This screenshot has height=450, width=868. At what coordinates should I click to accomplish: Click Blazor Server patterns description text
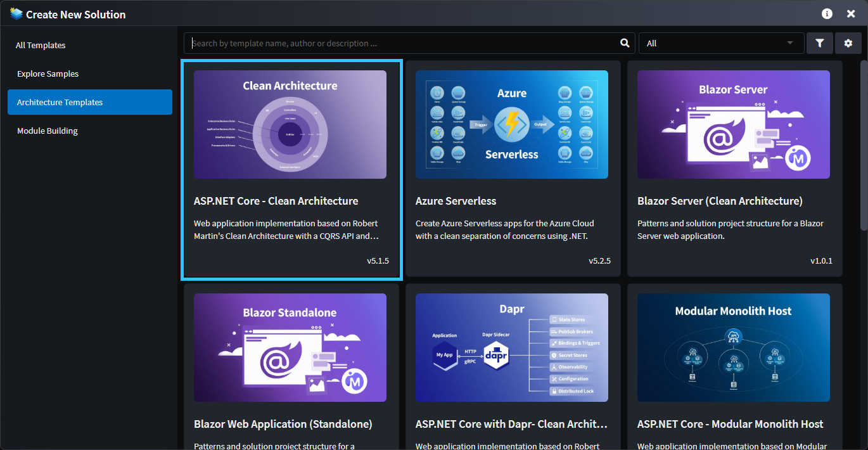pos(731,229)
